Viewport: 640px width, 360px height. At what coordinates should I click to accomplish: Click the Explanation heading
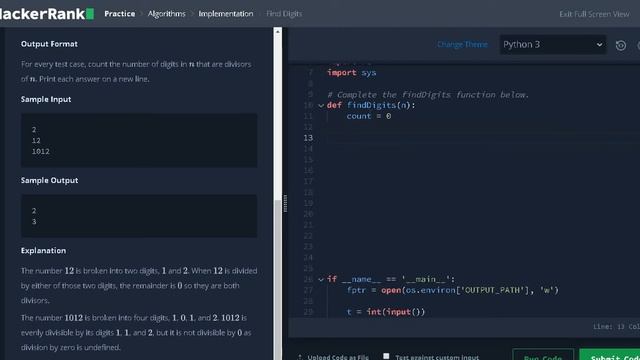43,251
